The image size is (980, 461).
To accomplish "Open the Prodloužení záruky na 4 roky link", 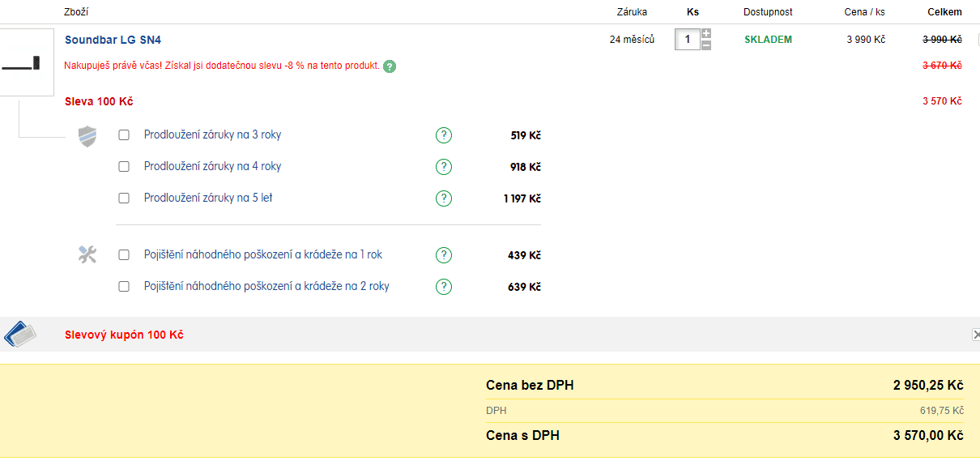I will click(213, 167).
